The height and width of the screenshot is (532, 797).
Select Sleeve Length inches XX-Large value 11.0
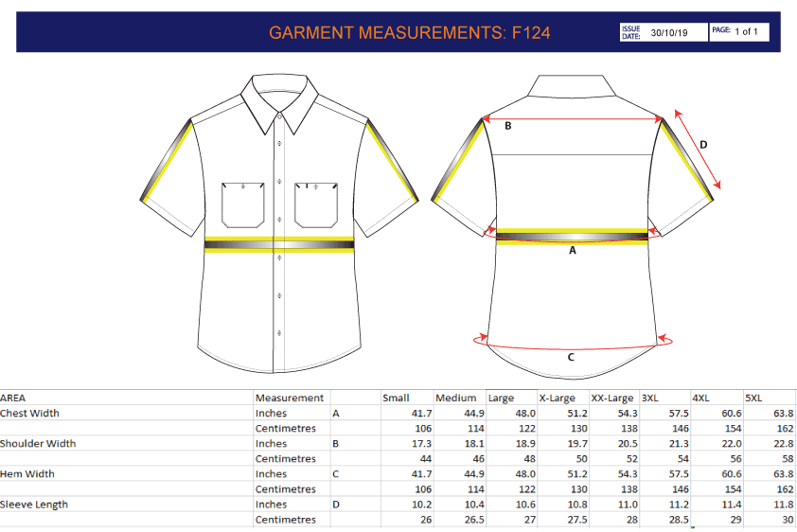click(x=628, y=505)
